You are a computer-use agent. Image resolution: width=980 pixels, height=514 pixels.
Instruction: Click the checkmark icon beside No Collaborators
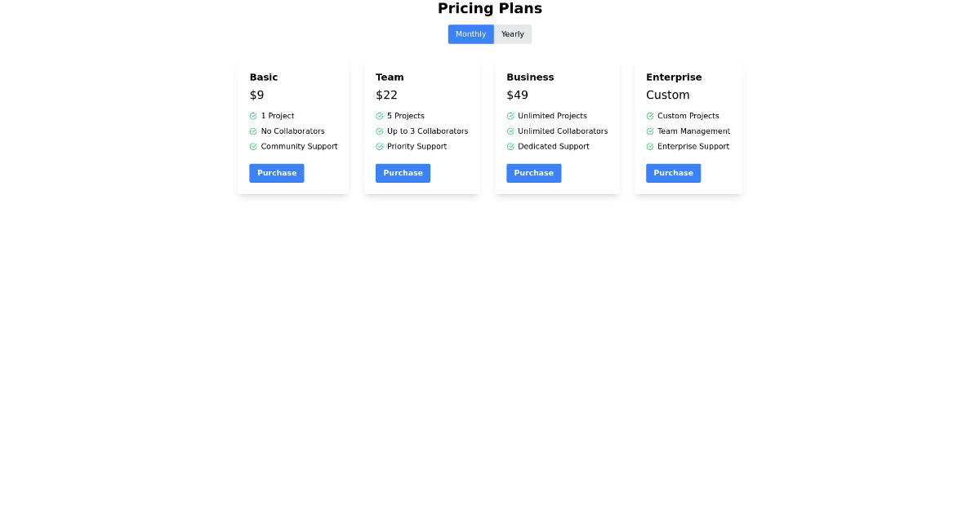pyautogui.click(x=253, y=131)
